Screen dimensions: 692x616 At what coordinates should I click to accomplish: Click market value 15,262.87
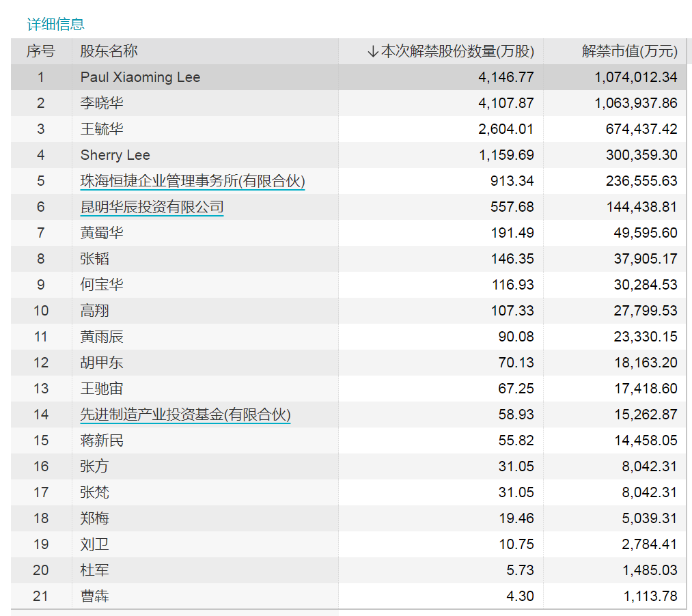coord(646,415)
